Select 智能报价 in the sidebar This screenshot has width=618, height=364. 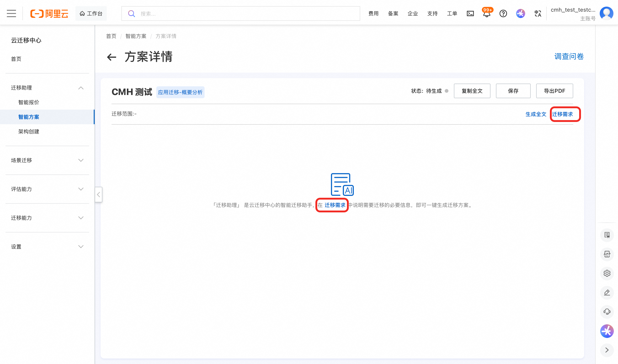tap(29, 102)
